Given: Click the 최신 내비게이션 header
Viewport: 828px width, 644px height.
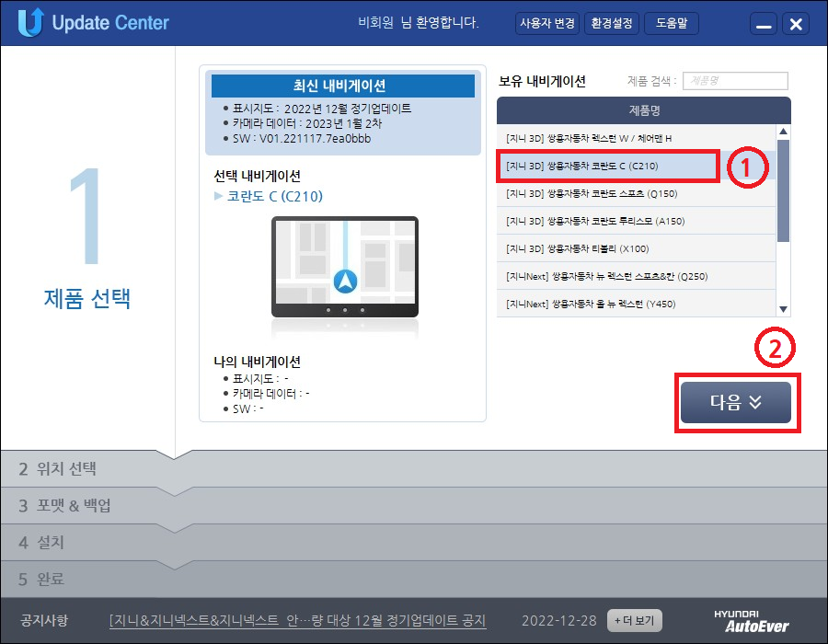Looking at the screenshot, I should pyautogui.click(x=343, y=86).
